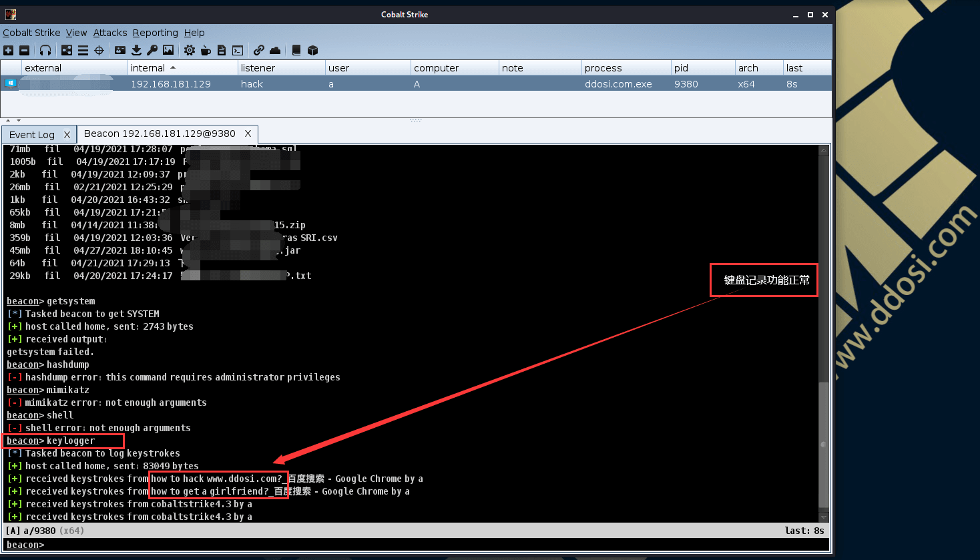Open screenshots via the picture icon
The image size is (980, 560).
(x=168, y=50)
